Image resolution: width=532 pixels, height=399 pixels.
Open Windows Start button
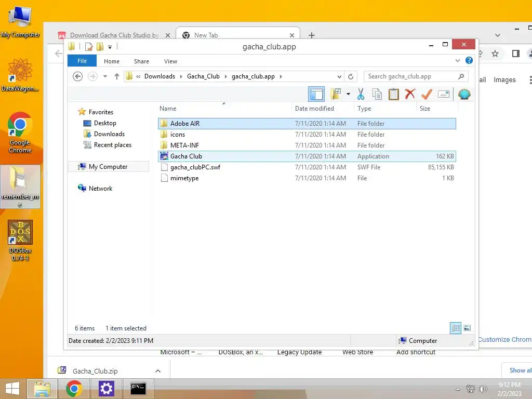point(12,389)
